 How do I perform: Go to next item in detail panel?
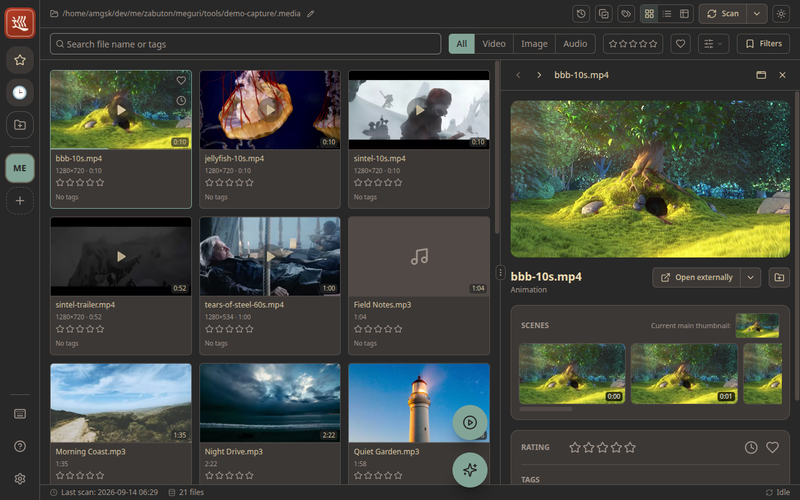[539, 75]
